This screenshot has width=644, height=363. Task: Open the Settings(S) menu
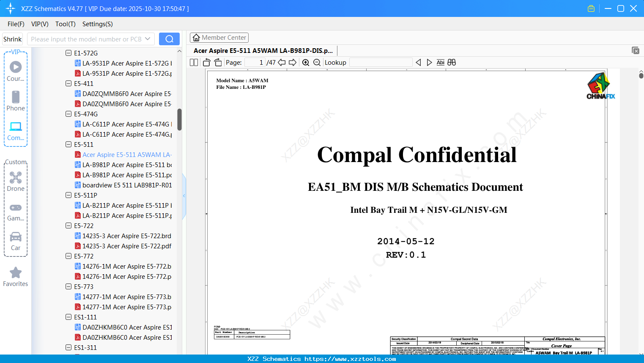(x=98, y=24)
